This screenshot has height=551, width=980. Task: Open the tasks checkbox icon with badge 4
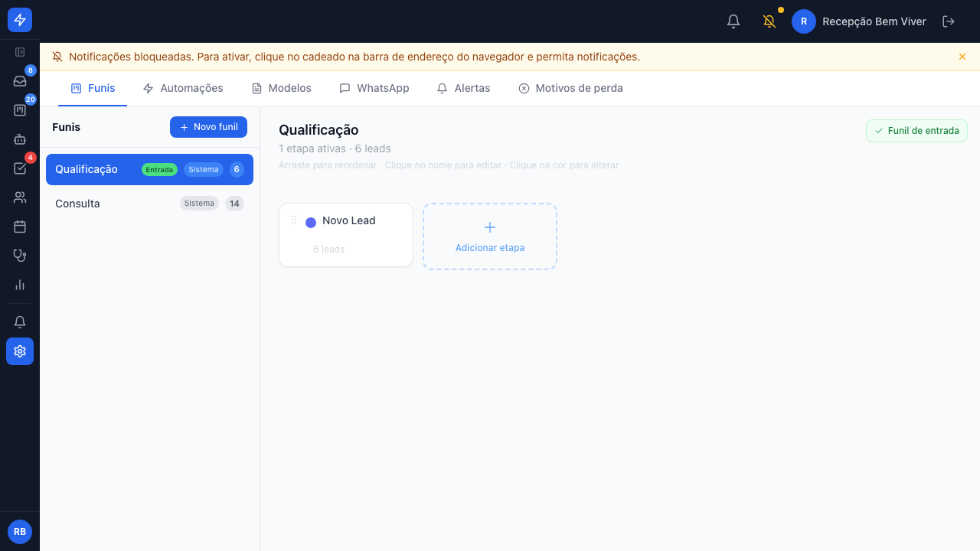pos(20,168)
